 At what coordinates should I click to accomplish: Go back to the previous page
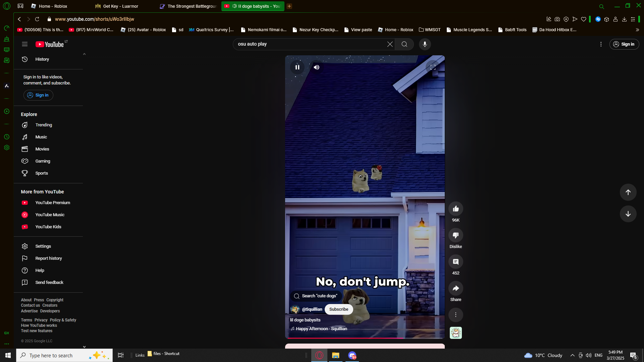(x=19, y=19)
